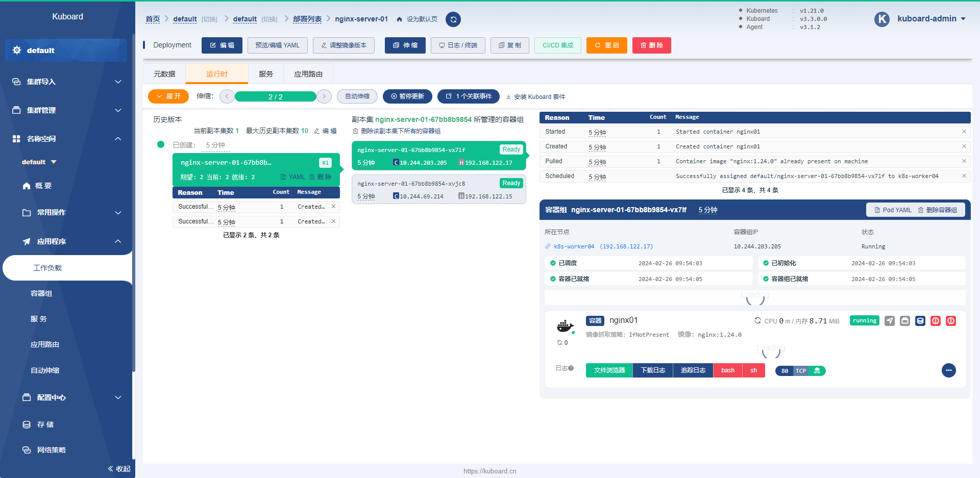Switch to the 元数据 tab
980x478 pixels.
coord(164,74)
